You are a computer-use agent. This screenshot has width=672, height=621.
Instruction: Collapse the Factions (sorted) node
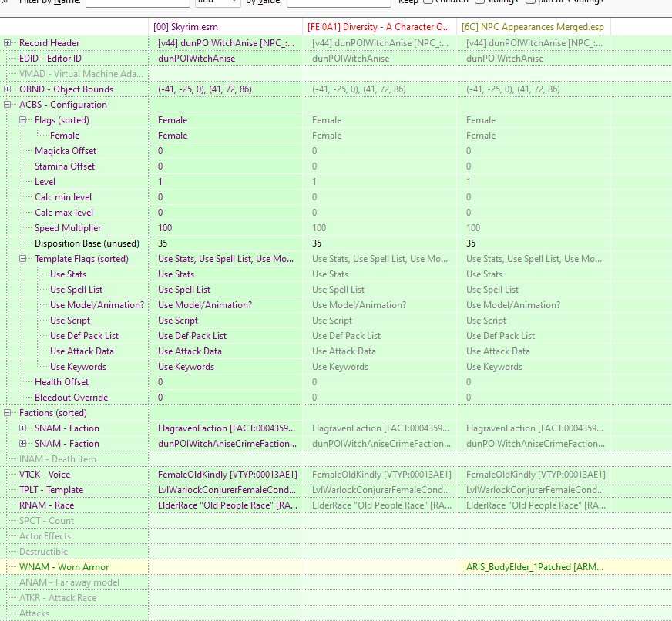(x=7, y=413)
